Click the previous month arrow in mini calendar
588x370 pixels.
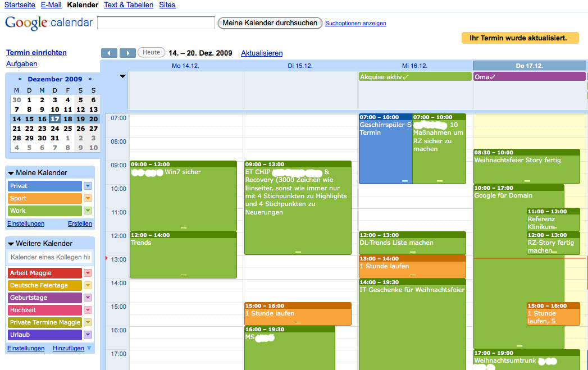pyautogui.click(x=20, y=79)
